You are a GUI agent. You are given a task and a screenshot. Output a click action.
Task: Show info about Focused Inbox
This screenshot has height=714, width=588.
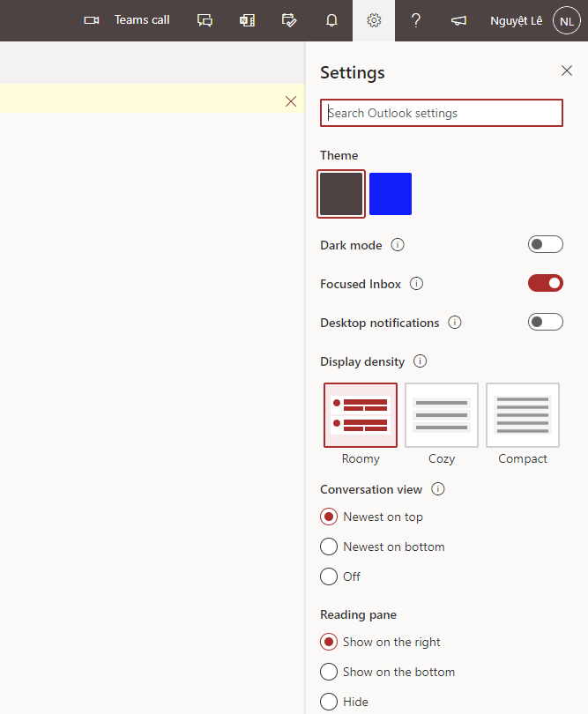(x=416, y=284)
